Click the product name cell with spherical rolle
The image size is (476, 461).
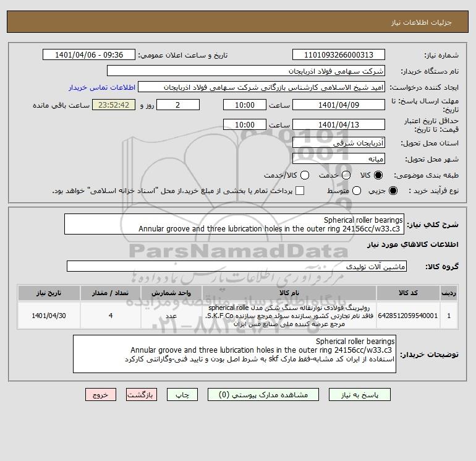[289, 316]
